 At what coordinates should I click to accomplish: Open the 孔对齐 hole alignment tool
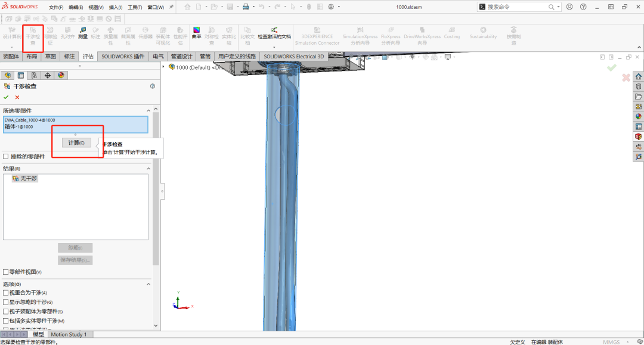pos(67,33)
